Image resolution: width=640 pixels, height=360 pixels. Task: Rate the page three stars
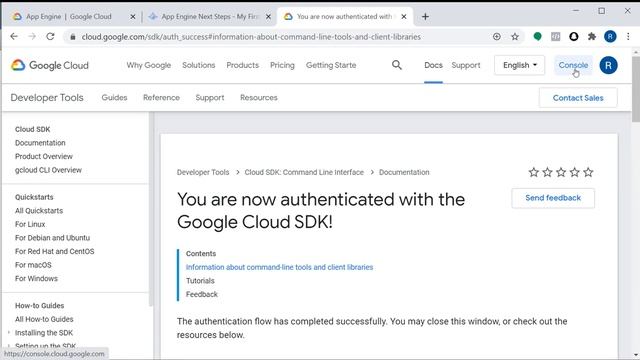(x=561, y=172)
